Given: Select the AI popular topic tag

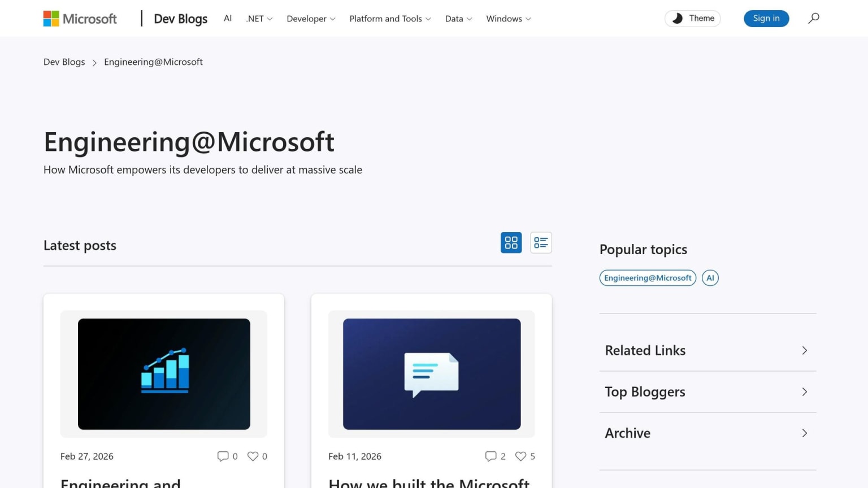Looking at the screenshot, I should (x=710, y=278).
